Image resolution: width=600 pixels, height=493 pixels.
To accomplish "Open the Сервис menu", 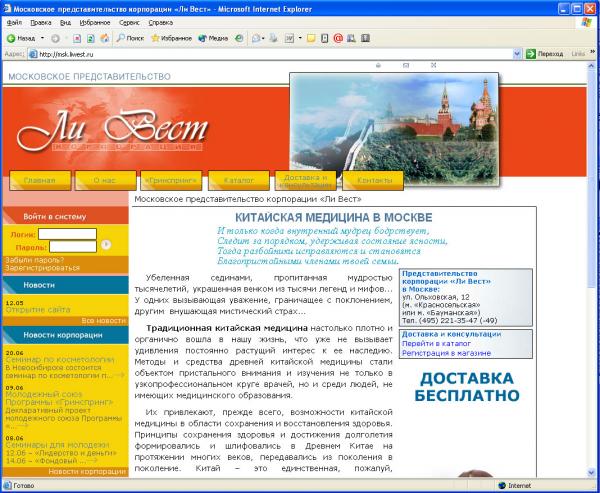I will click(x=129, y=23).
